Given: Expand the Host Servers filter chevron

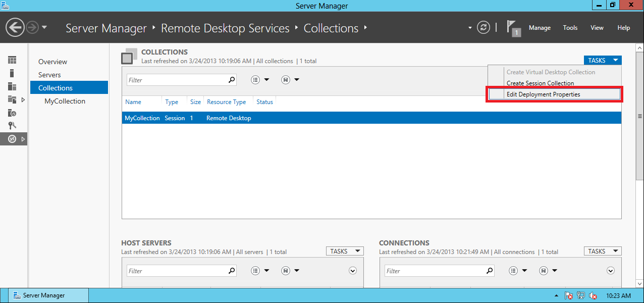Looking at the screenshot, I should [353, 271].
